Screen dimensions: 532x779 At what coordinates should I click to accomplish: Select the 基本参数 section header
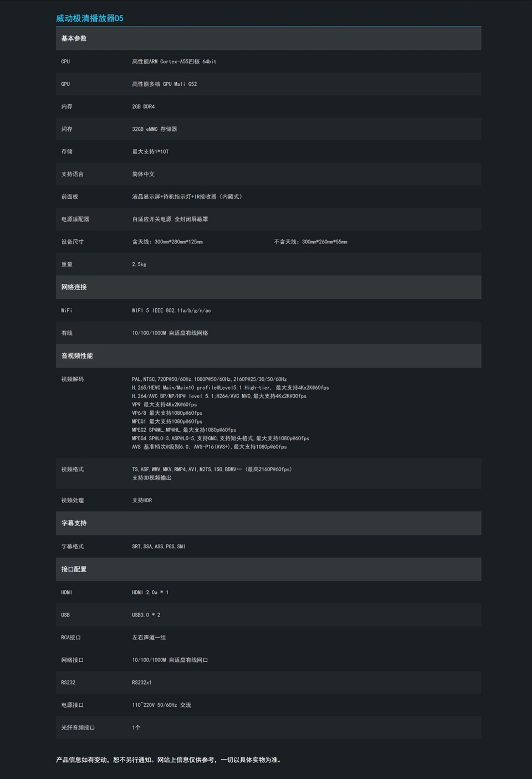tap(74, 38)
